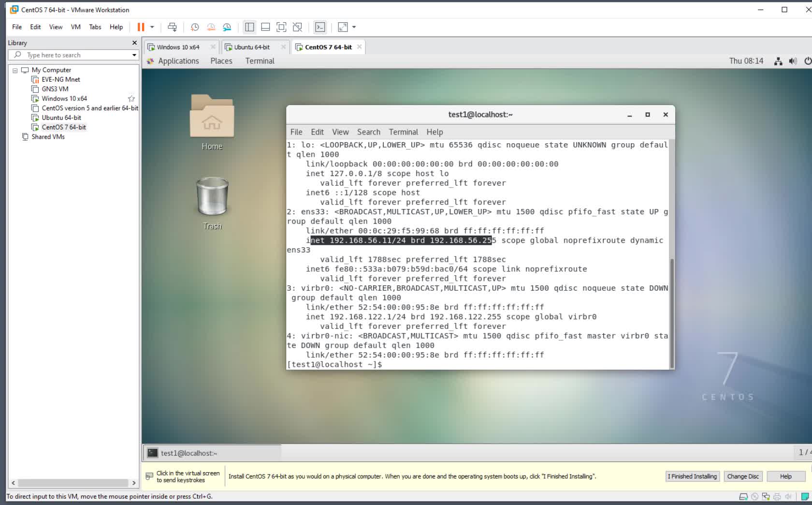Screen dimensions: 812x505
Task: Select CentOS 7 64-bit in library tree
Action: (63, 127)
